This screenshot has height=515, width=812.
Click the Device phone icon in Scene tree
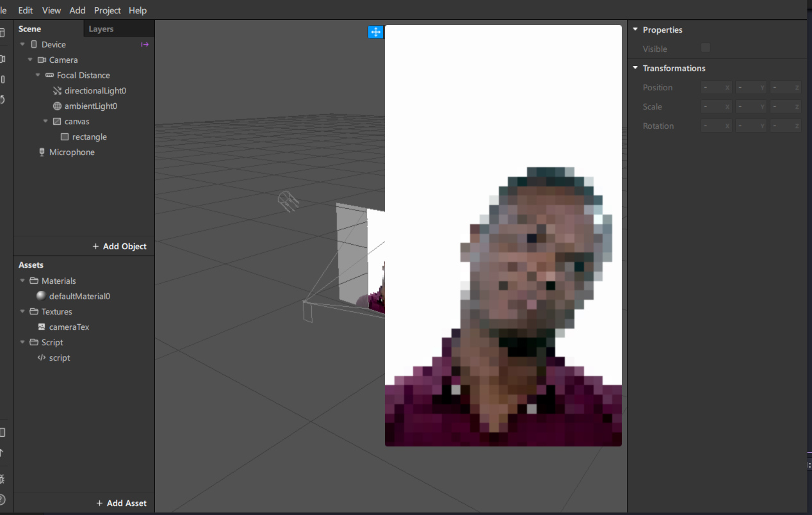pos(34,45)
